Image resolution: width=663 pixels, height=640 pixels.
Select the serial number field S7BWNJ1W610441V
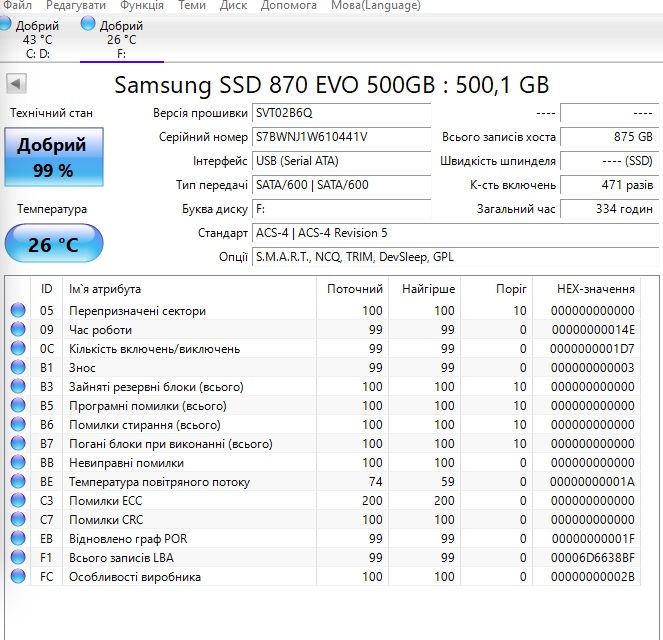coord(341,137)
